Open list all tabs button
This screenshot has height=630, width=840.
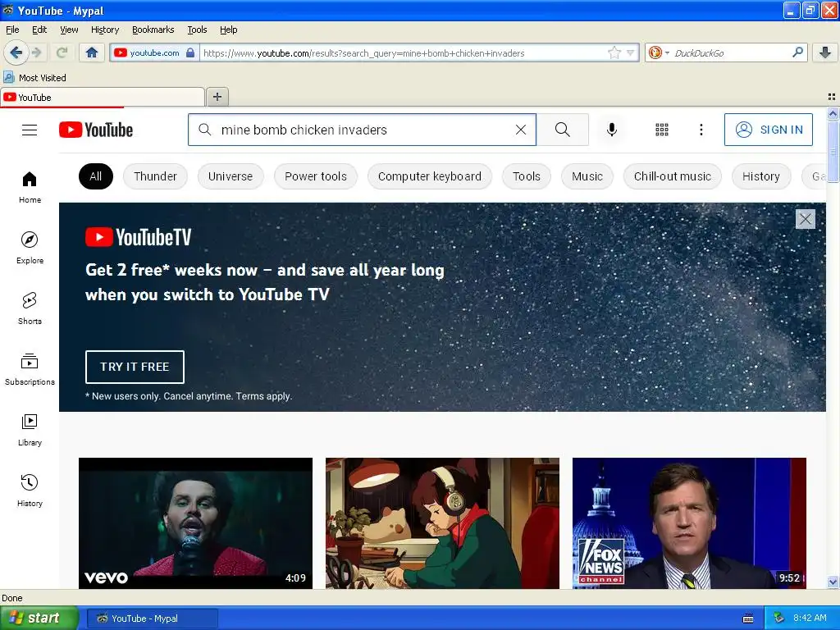(x=832, y=97)
